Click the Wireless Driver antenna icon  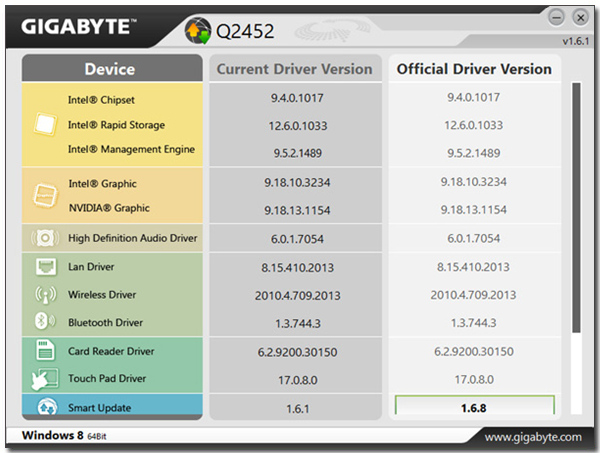click(46, 295)
